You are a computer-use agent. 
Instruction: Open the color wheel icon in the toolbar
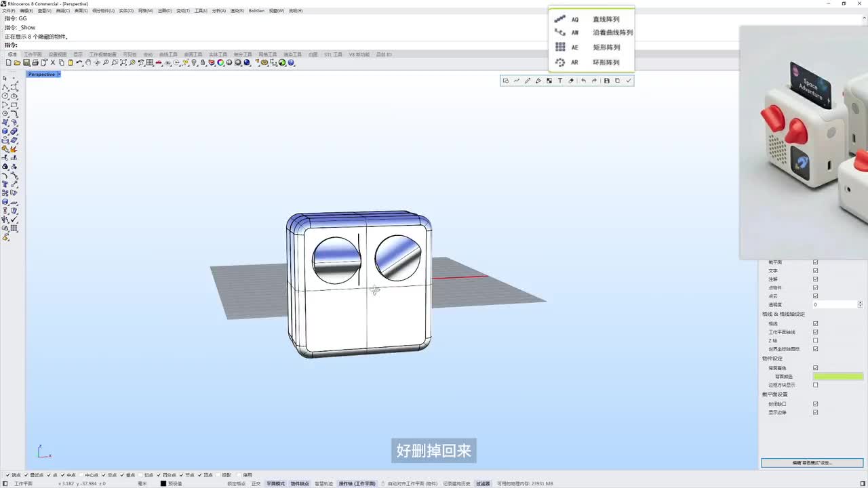[x=220, y=62]
